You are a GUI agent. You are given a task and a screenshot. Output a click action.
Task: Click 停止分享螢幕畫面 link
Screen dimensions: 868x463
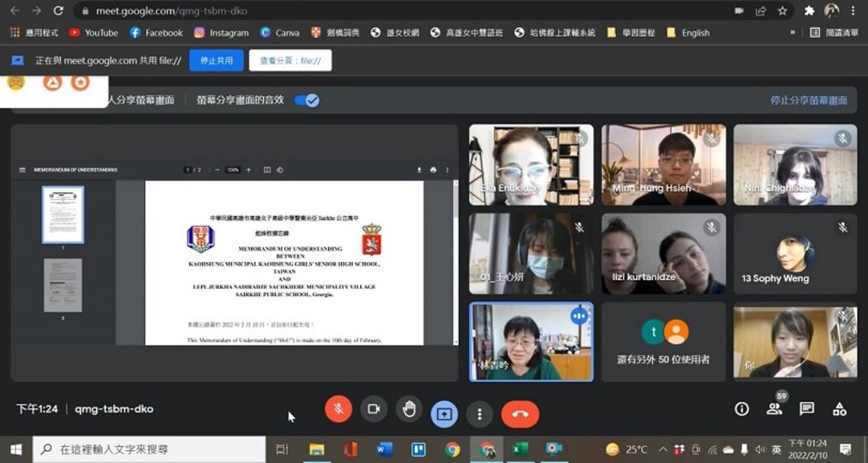[x=809, y=101]
